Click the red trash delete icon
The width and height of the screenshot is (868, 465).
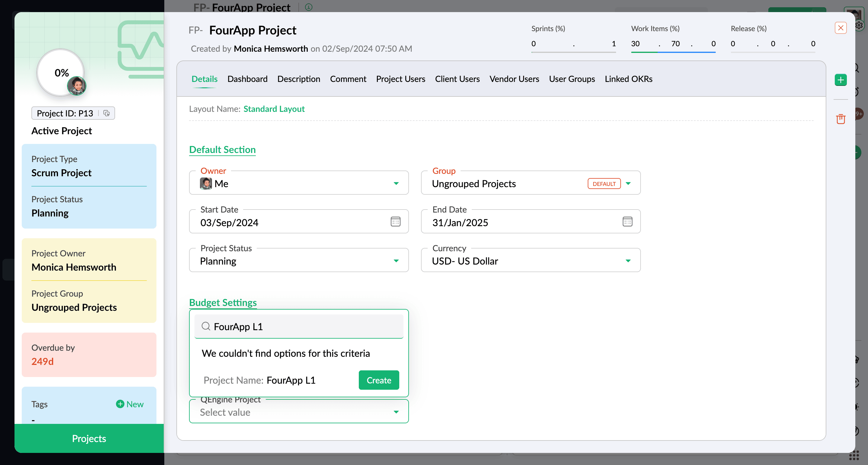(x=841, y=119)
